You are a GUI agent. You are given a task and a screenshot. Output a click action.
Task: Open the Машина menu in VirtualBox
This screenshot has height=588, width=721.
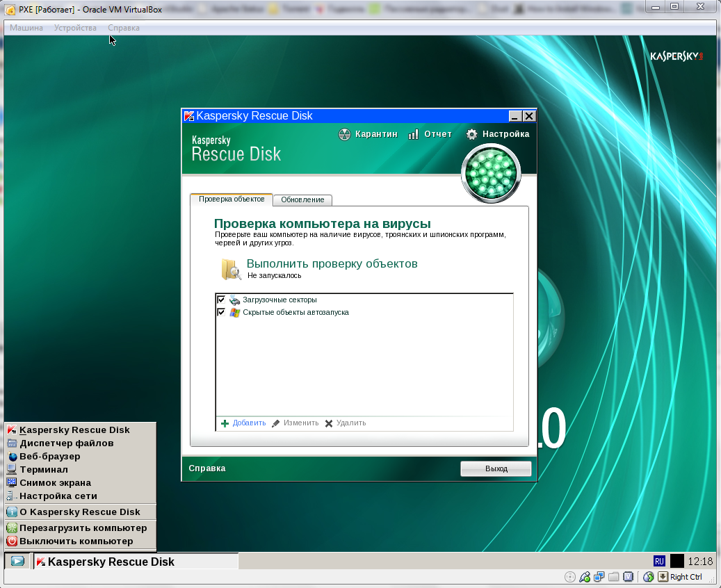coord(26,28)
